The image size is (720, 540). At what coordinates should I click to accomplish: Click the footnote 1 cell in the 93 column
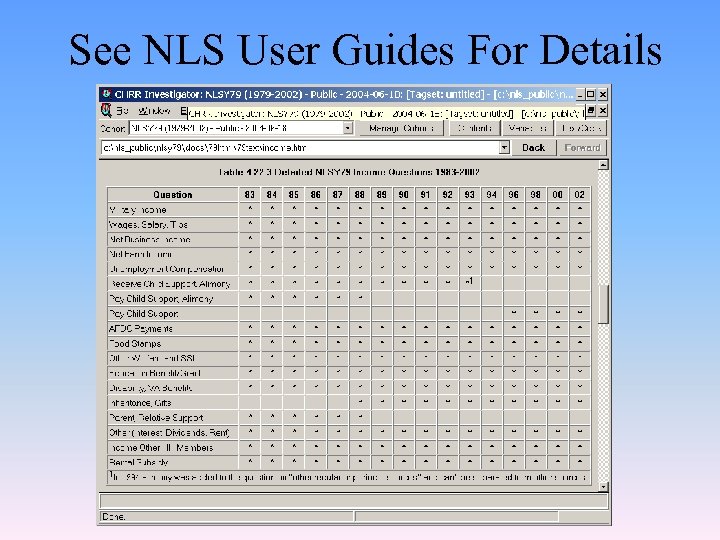tap(469, 281)
